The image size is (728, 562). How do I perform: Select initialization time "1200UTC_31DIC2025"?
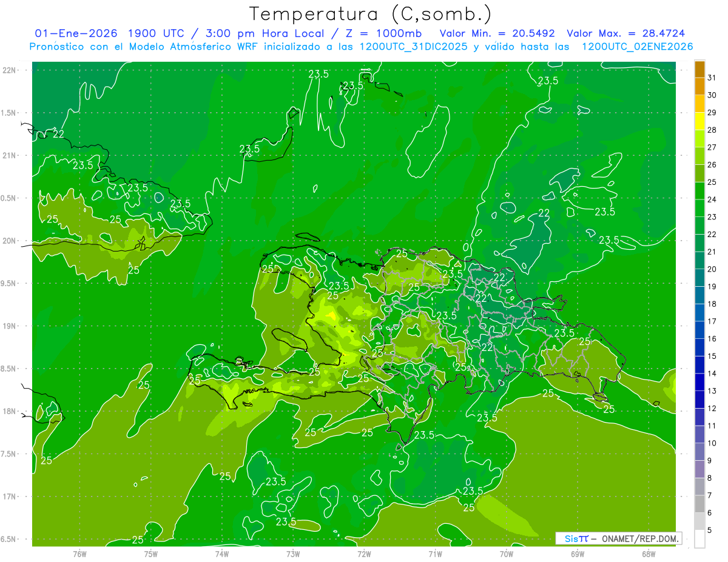coord(414,47)
